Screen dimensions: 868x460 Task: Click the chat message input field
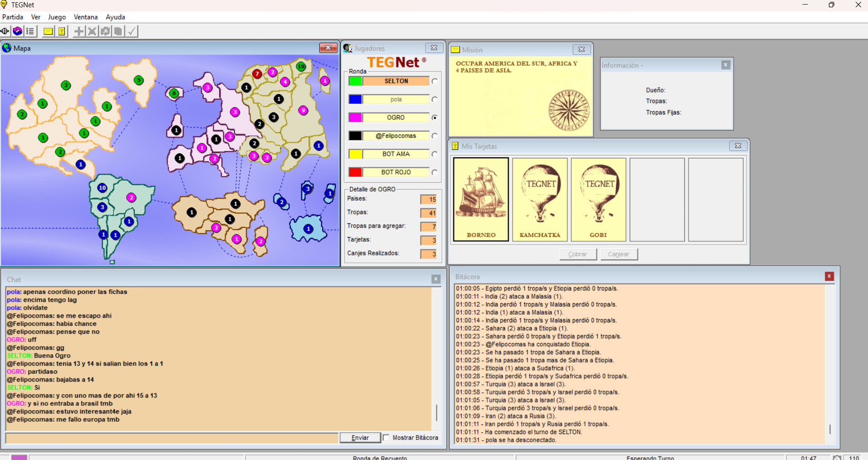172,438
